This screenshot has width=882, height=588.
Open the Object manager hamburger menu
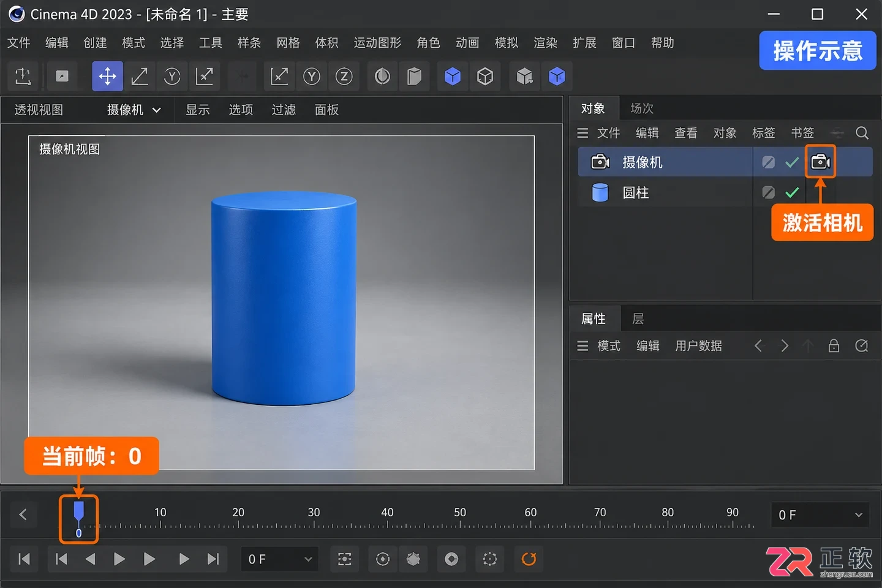click(582, 133)
